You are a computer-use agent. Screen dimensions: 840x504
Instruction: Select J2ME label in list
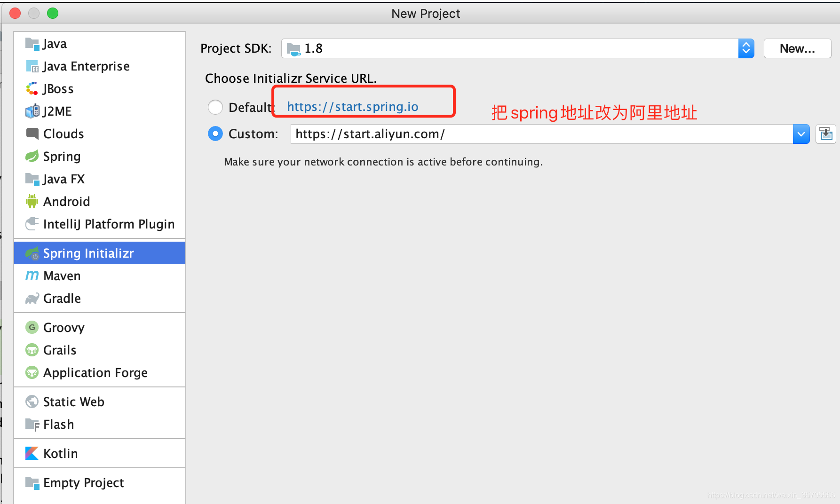(57, 111)
